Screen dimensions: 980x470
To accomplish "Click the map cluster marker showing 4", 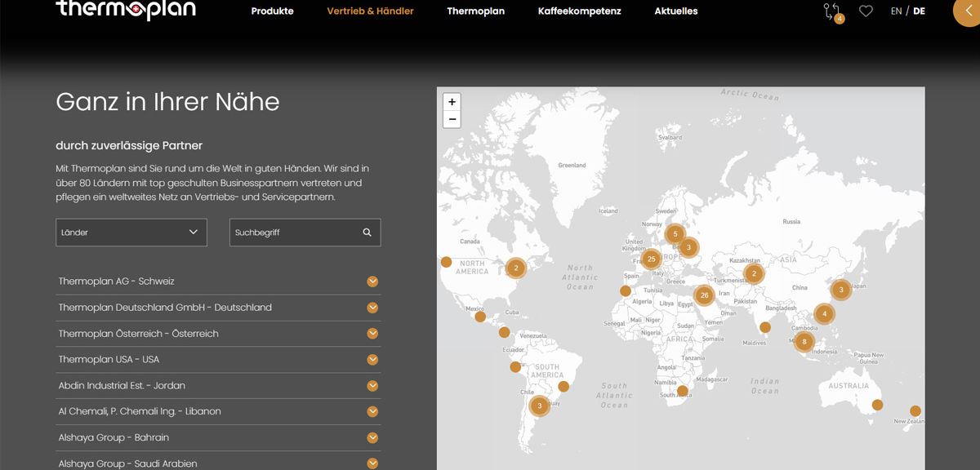I will (x=825, y=314).
